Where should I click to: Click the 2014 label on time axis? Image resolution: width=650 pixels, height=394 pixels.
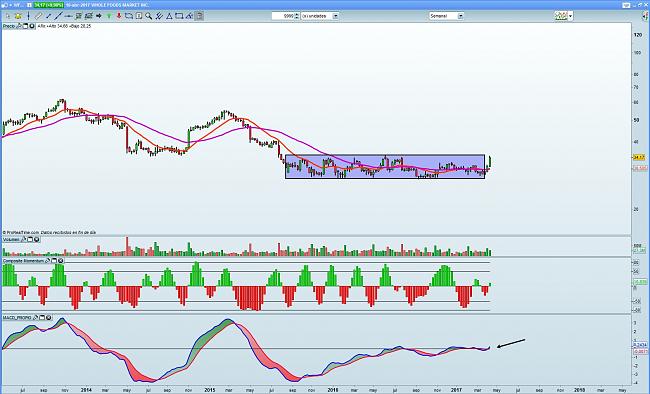tap(86, 390)
